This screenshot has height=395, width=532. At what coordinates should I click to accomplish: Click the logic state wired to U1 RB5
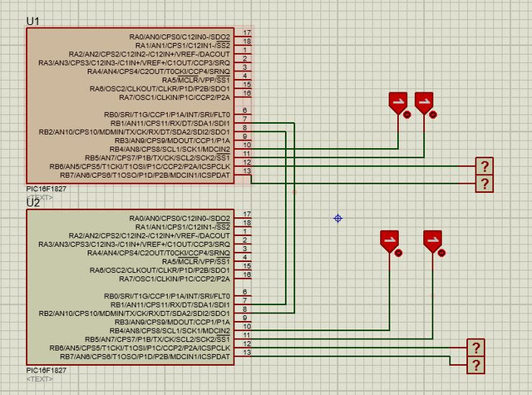424,103
